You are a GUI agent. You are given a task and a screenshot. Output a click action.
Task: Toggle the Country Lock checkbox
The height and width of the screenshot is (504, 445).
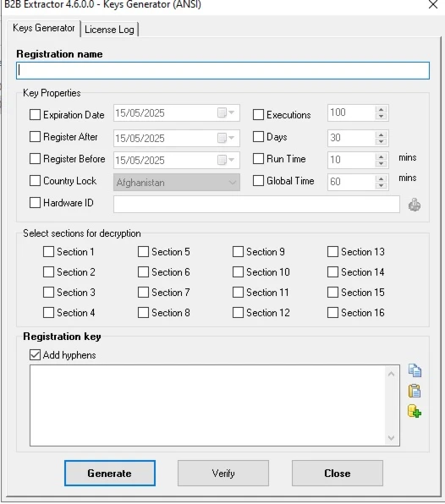35,180
